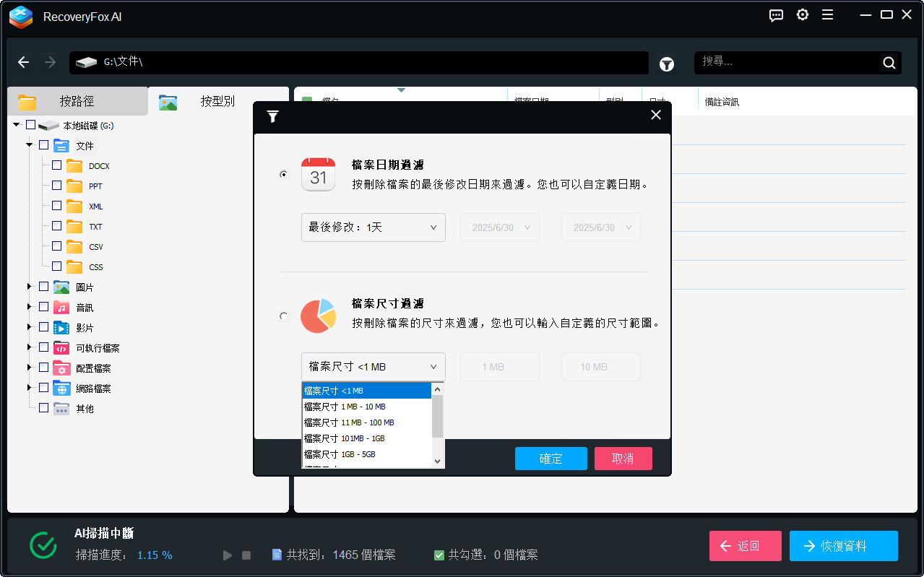The height and width of the screenshot is (577, 924).
Task: Collapse the 文件 tree node
Action: click(29, 145)
